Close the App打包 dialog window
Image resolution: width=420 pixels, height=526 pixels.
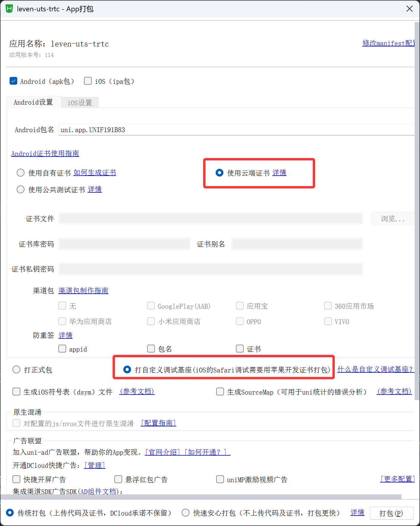(x=410, y=9)
